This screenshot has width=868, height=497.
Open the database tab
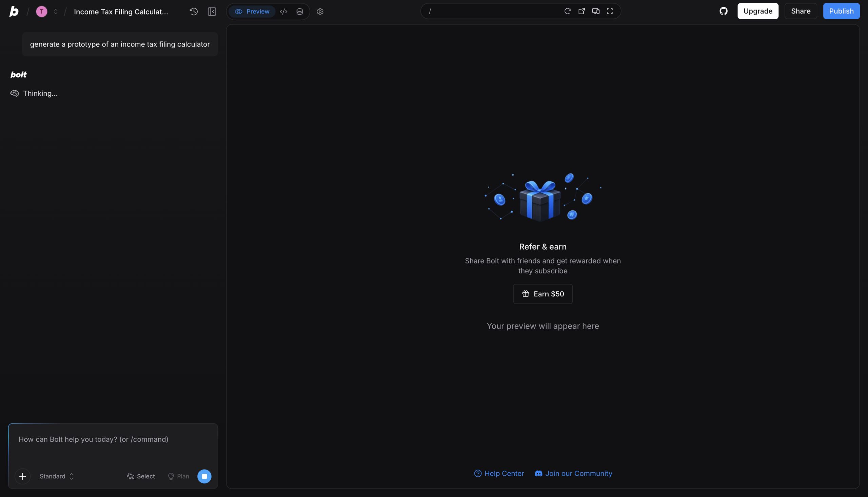tap(300, 12)
